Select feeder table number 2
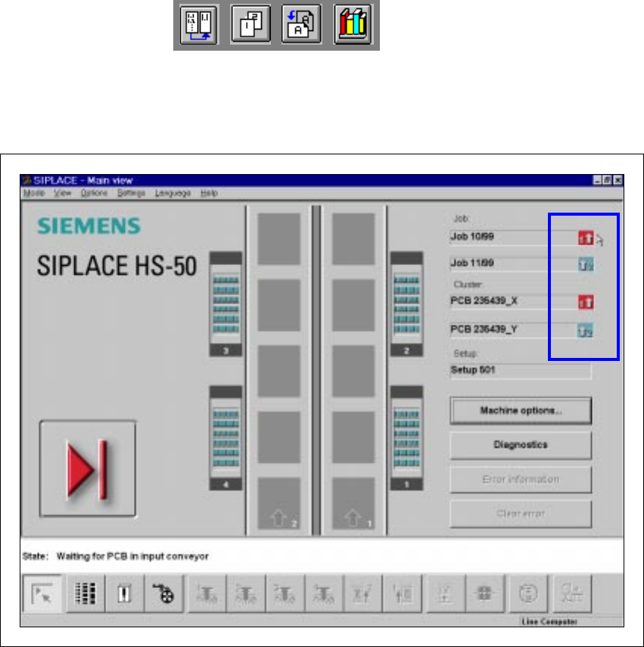This screenshot has height=647, width=644. [407, 303]
